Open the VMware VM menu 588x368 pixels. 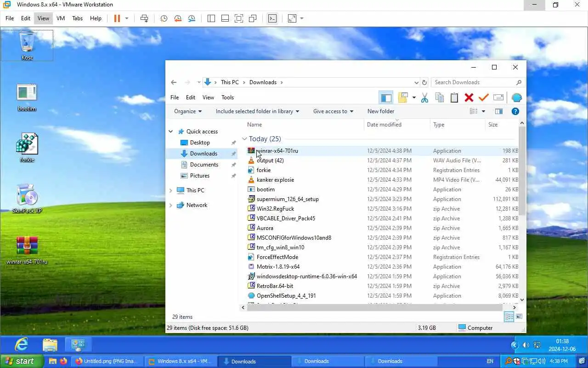(x=61, y=18)
